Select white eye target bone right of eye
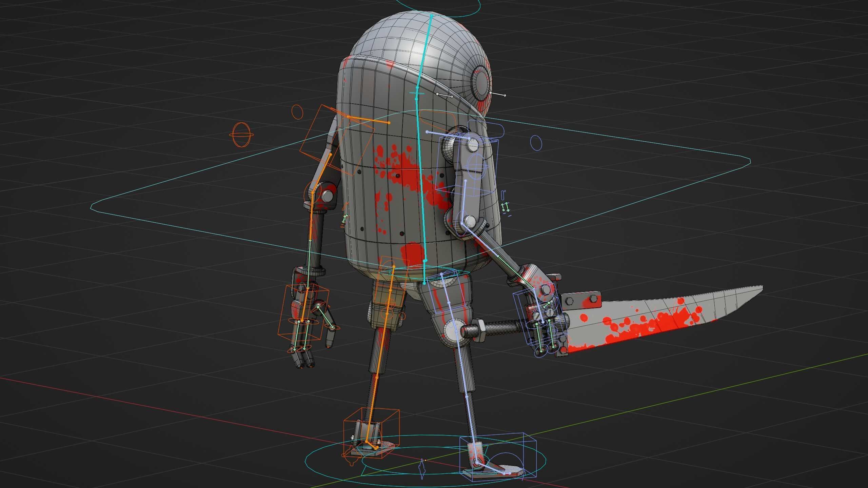Image resolution: width=868 pixels, height=488 pixels. (x=498, y=94)
